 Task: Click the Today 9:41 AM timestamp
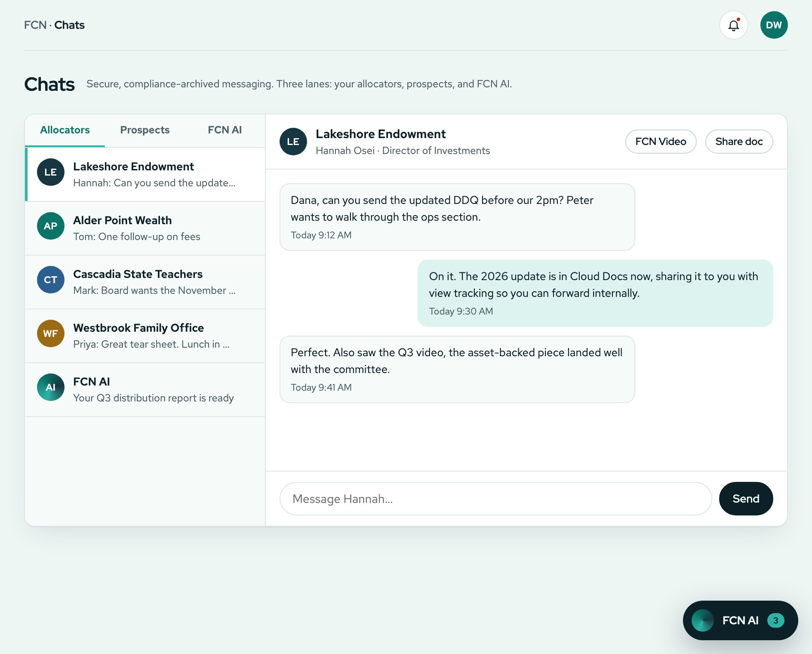pyautogui.click(x=321, y=387)
